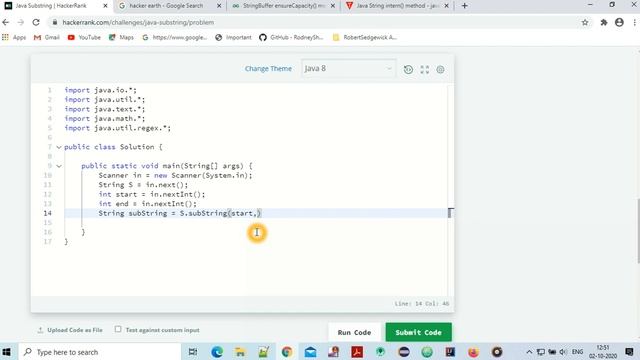
Task: Open the Apps bookmark shortcut
Action: 14,37
